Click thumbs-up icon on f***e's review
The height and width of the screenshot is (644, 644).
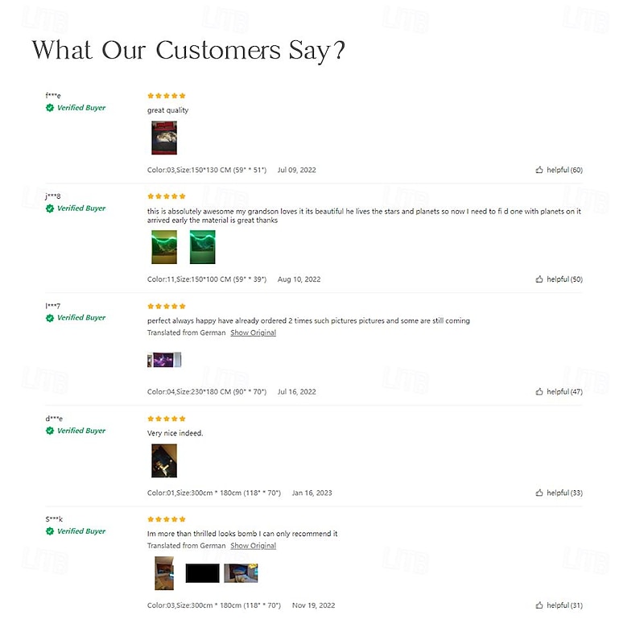tap(539, 170)
